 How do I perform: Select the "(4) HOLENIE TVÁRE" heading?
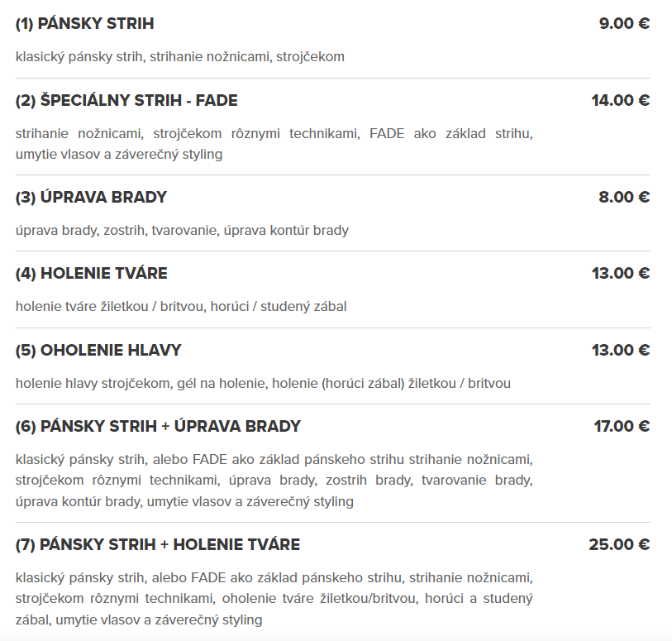coord(91,274)
